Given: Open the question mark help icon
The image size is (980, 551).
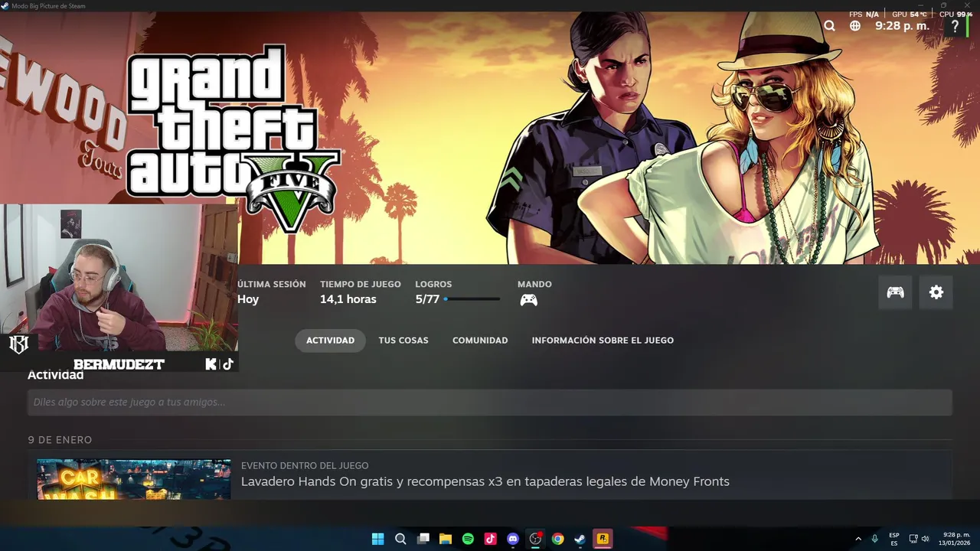Looking at the screenshot, I should point(955,26).
